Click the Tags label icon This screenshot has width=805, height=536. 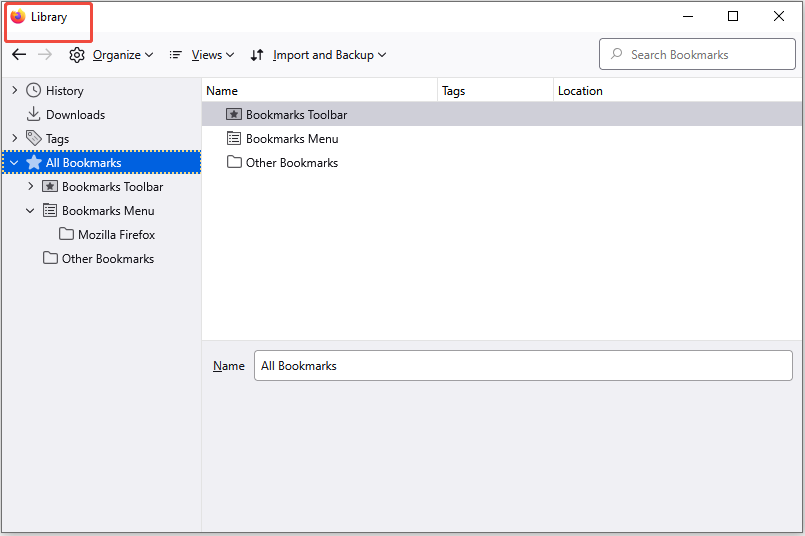33,138
